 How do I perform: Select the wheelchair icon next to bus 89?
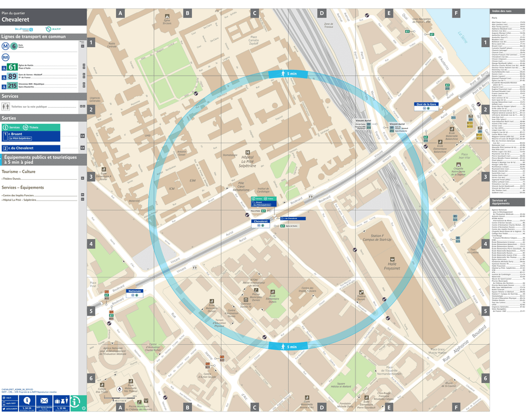point(4,76)
